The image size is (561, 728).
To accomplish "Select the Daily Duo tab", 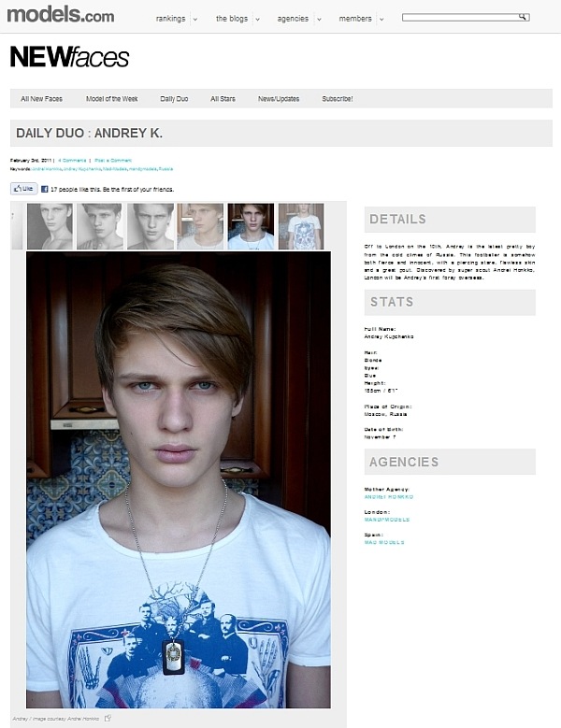I will [x=174, y=99].
